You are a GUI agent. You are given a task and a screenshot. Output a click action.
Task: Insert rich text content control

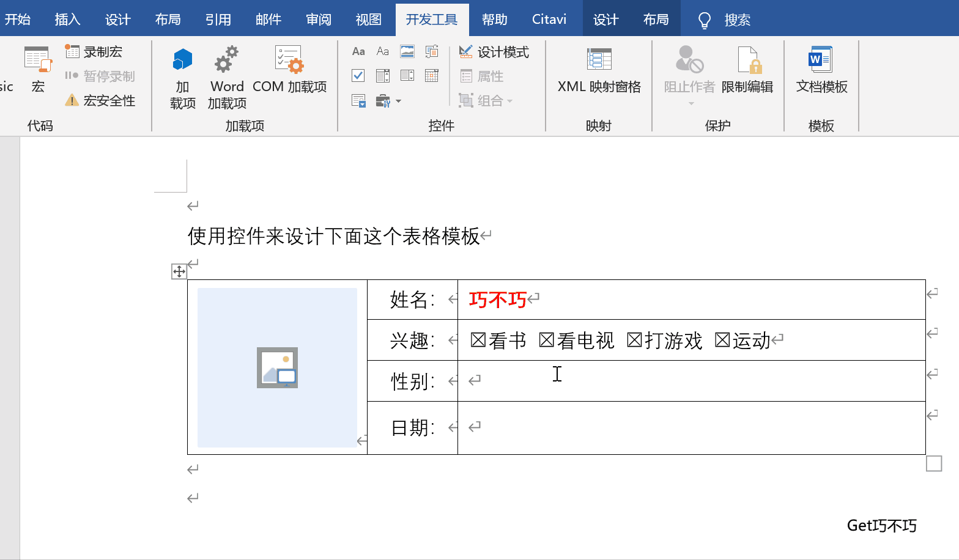[x=358, y=52]
